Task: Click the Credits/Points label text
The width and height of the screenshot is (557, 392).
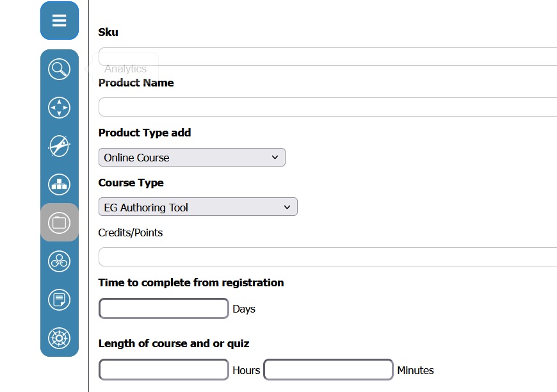Action: click(x=131, y=233)
